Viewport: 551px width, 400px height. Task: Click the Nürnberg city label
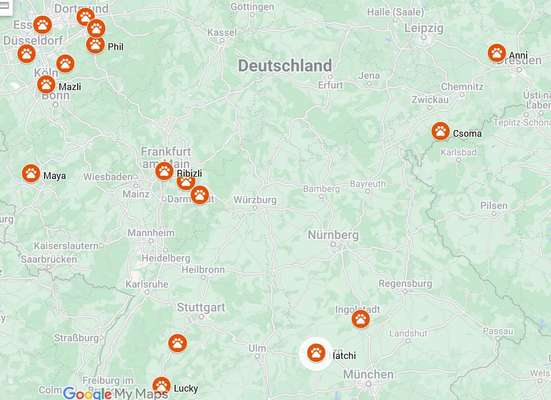pos(333,235)
